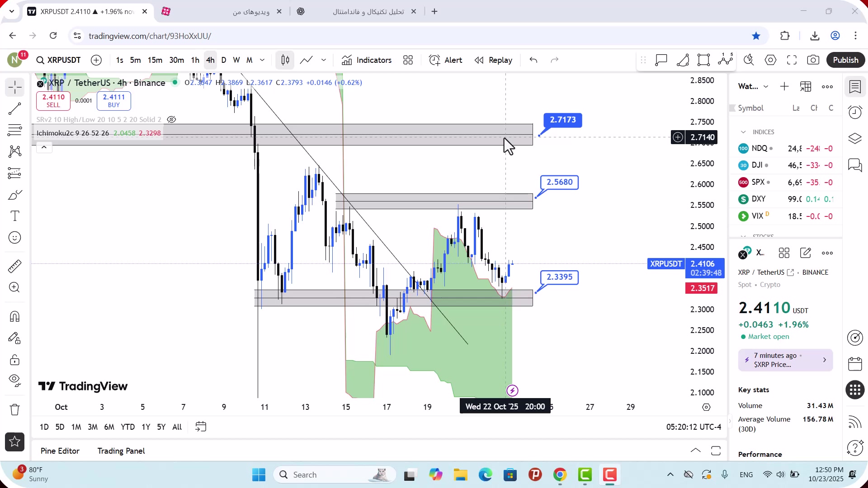The width and height of the screenshot is (868, 488).
Task: Collapse the indicator legend arrow
Action: click(44, 147)
